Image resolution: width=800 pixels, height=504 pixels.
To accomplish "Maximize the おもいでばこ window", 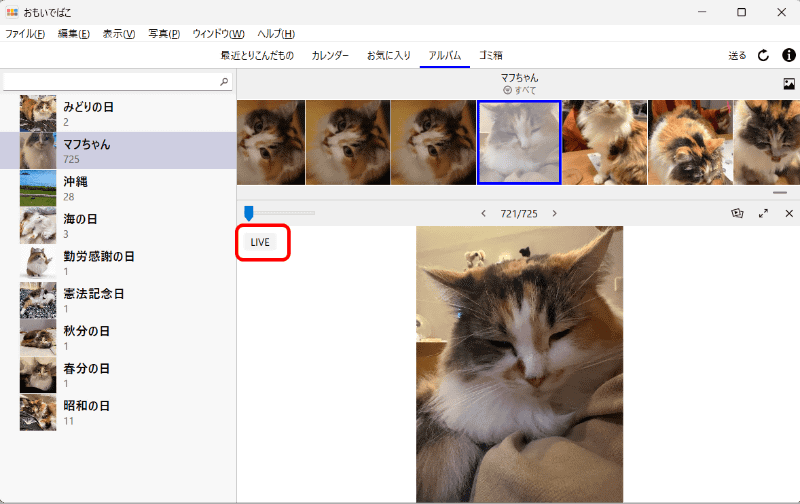I will tap(741, 12).
